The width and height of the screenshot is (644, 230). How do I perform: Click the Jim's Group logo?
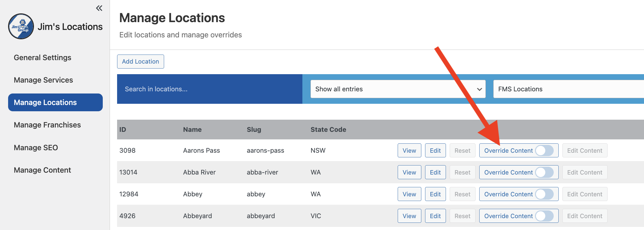pyautogui.click(x=21, y=26)
